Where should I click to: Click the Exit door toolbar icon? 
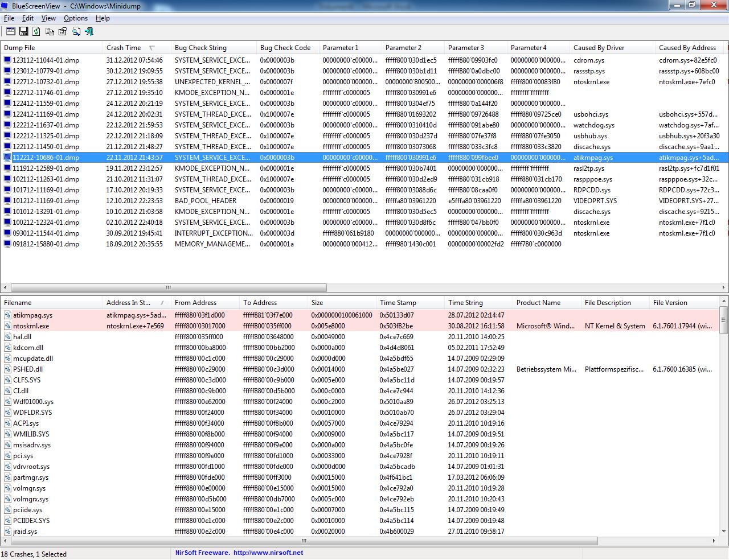click(89, 31)
